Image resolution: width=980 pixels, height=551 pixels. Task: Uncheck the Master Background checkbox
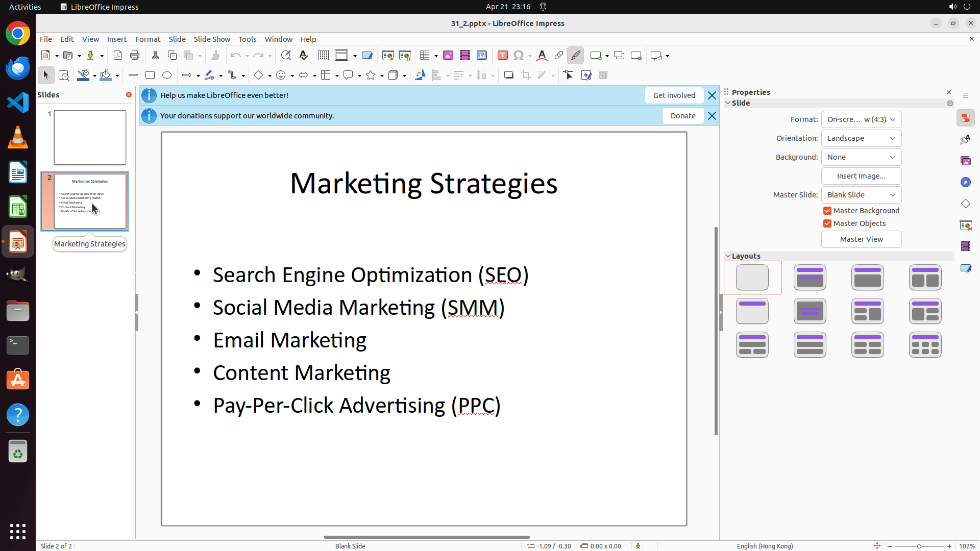pyautogui.click(x=827, y=211)
